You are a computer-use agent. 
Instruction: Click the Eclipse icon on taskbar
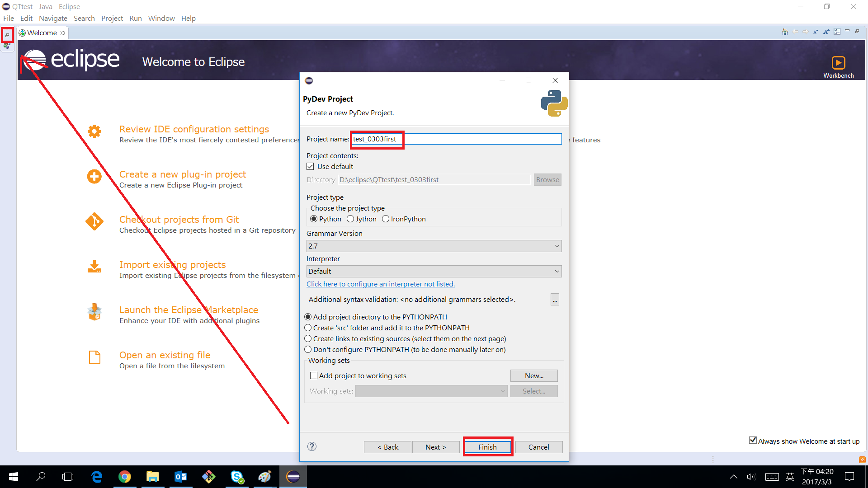[293, 477]
